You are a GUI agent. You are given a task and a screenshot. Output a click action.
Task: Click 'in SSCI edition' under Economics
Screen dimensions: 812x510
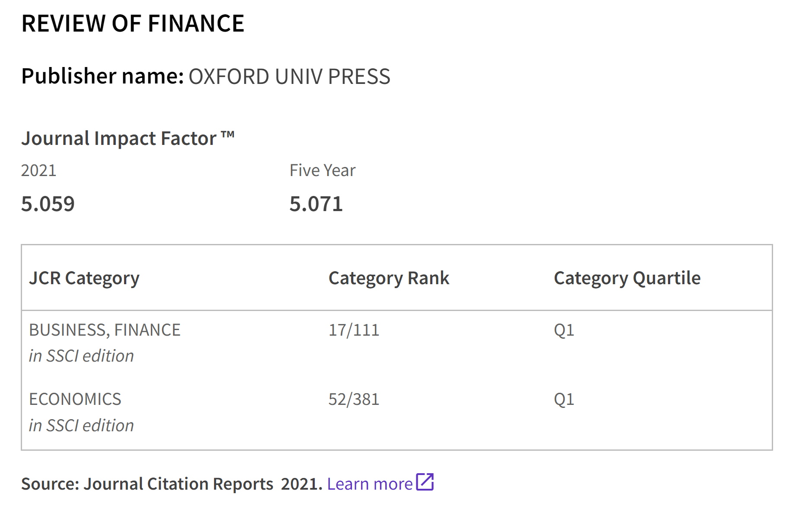click(x=81, y=426)
